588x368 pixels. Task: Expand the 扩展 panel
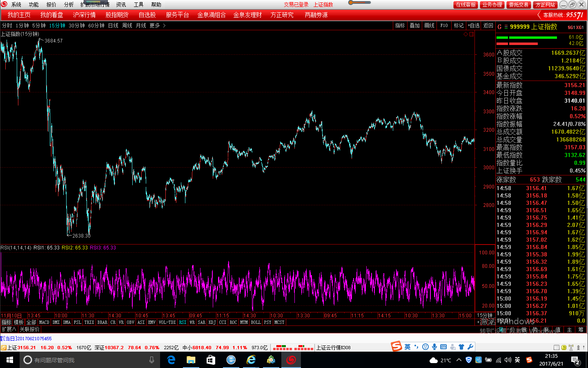(x=9, y=329)
